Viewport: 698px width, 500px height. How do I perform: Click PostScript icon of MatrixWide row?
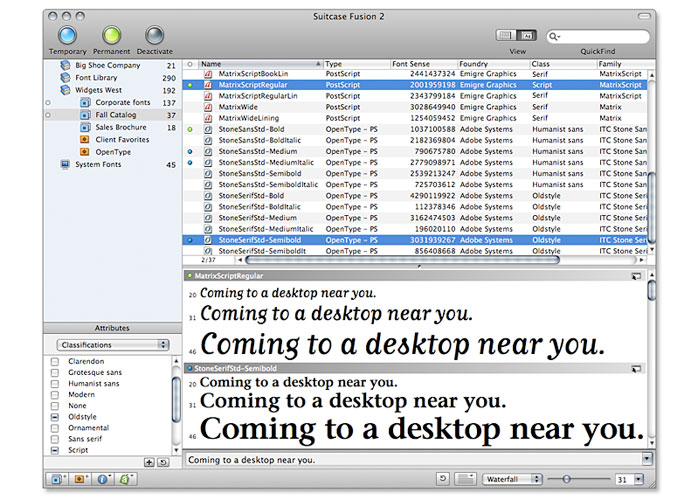(x=208, y=107)
